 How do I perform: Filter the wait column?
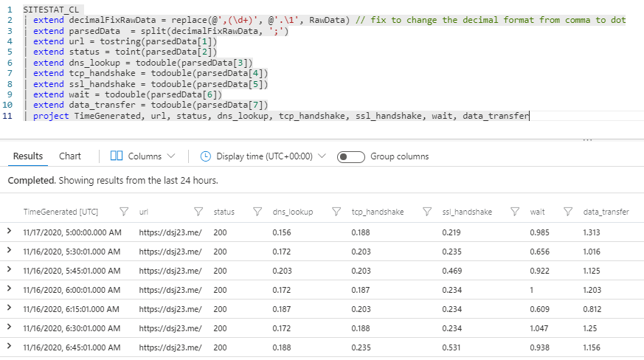[x=568, y=212]
